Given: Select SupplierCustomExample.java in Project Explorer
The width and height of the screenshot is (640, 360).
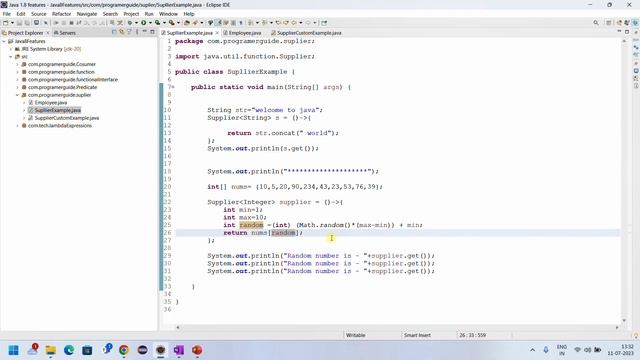Looking at the screenshot, I should [67, 118].
